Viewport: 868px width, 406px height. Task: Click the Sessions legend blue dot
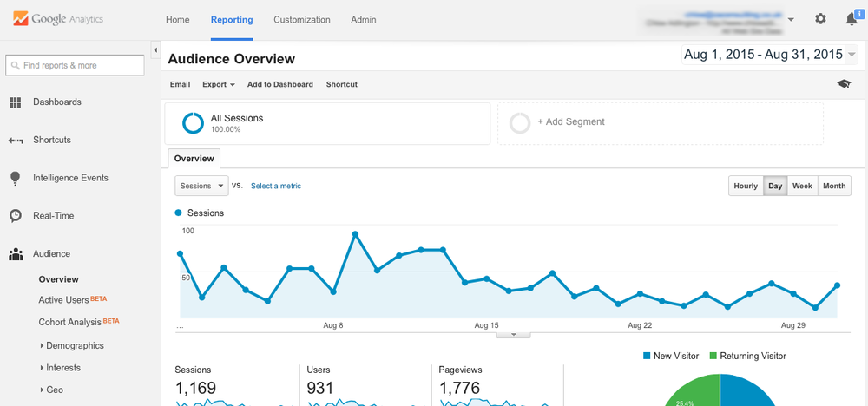178,213
